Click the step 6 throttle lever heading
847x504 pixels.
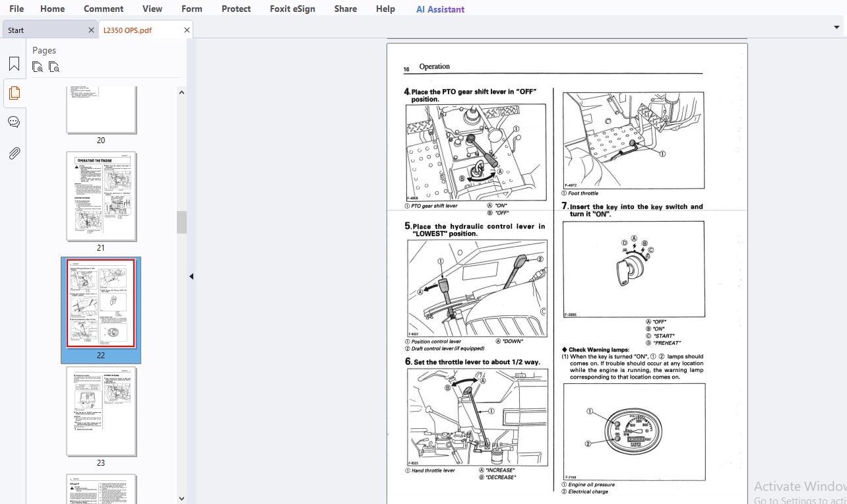[472, 362]
